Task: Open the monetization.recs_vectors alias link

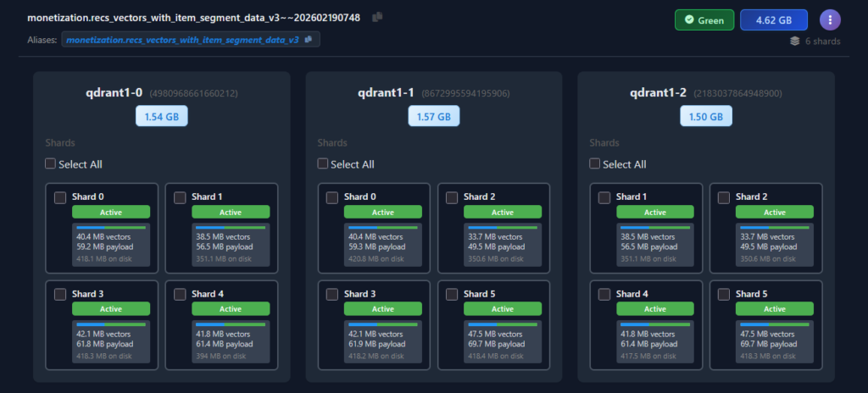Action: (182, 40)
